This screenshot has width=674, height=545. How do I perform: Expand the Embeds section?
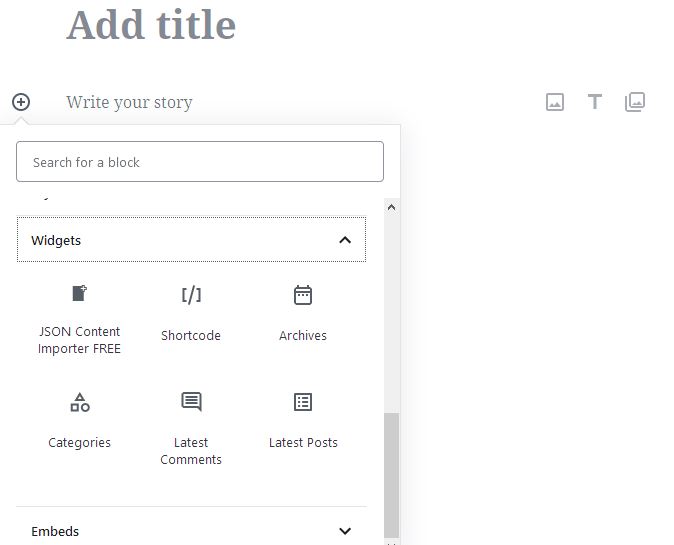(x=191, y=531)
